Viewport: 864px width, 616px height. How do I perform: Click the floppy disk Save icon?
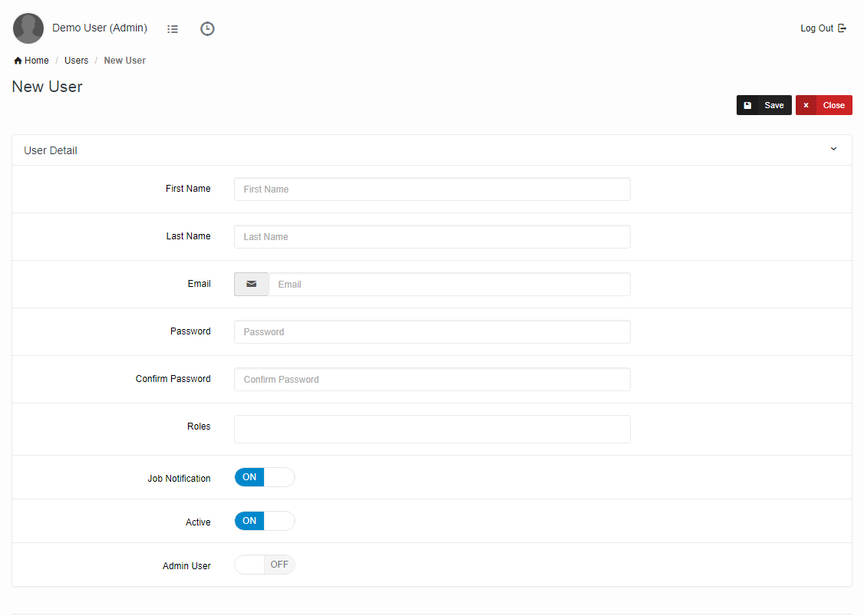point(748,105)
